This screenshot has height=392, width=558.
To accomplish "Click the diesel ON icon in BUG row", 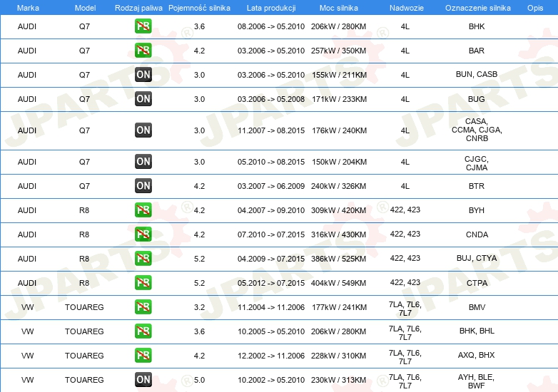I will [143, 99].
